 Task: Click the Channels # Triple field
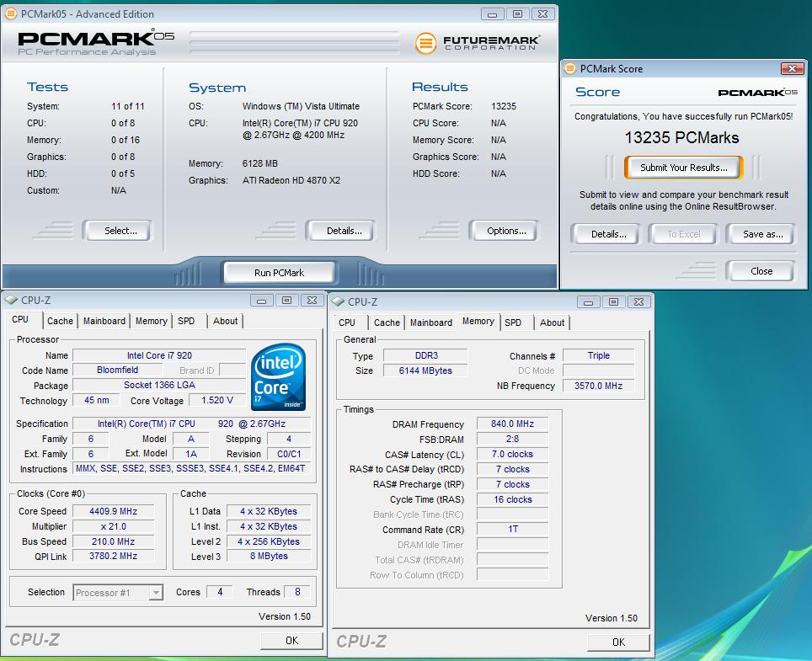click(598, 355)
